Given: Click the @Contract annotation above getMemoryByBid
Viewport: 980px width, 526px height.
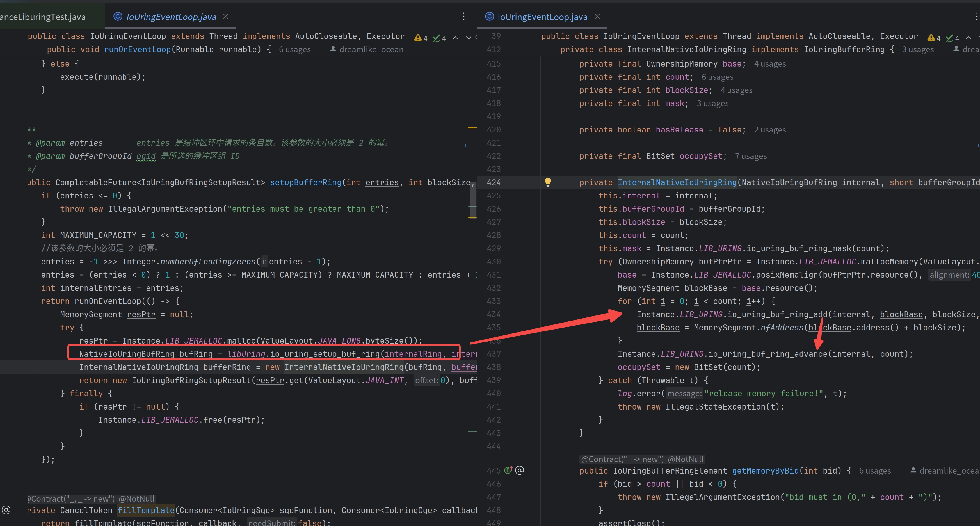Looking at the screenshot, I should [x=622, y=459].
